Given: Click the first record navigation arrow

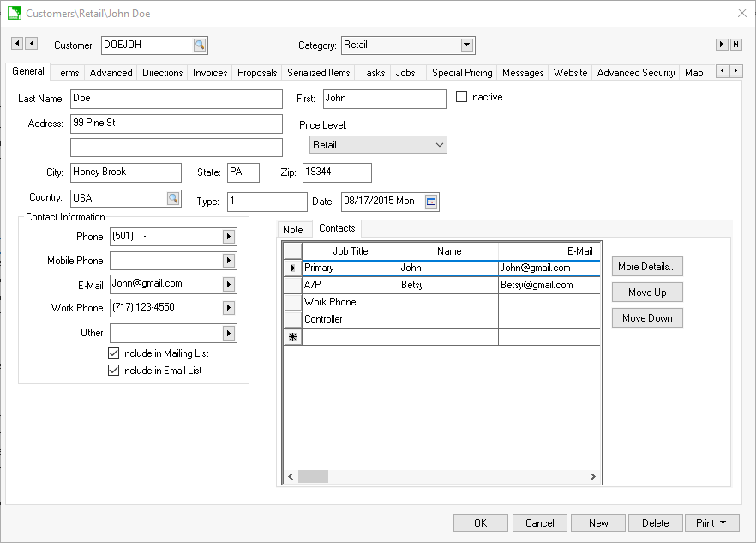Looking at the screenshot, I should pyautogui.click(x=17, y=44).
